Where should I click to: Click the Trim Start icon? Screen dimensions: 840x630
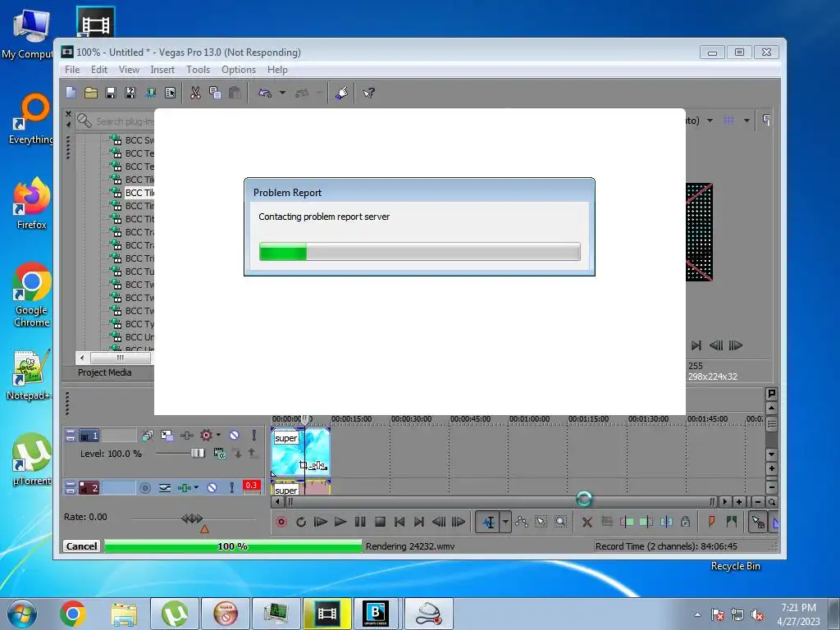click(x=627, y=522)
